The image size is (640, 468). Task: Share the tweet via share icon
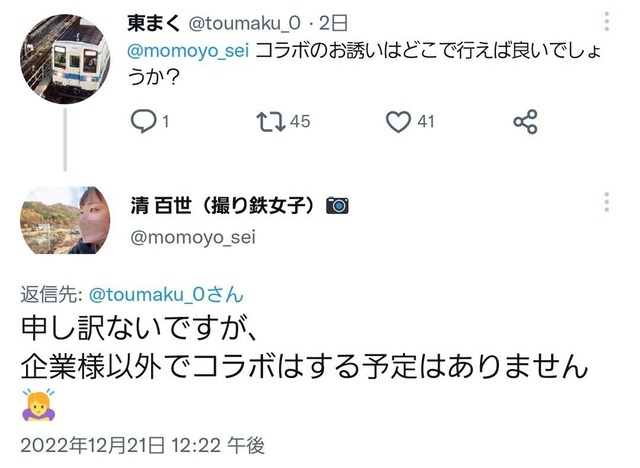[x=525, y=122]
